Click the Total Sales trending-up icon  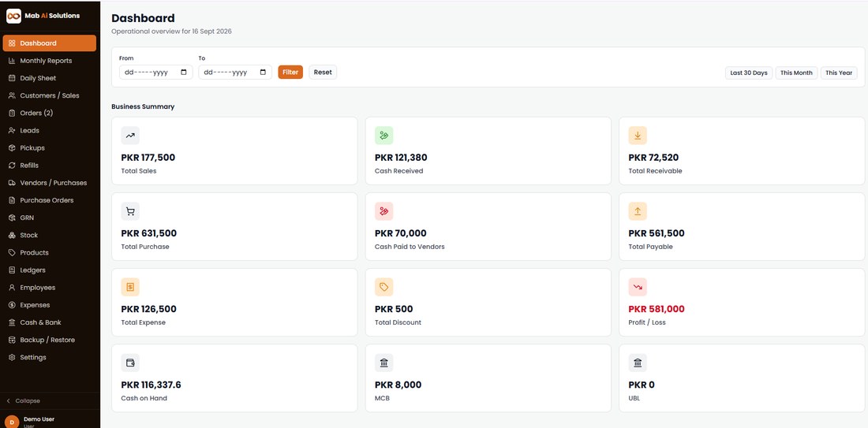[130, 136]
